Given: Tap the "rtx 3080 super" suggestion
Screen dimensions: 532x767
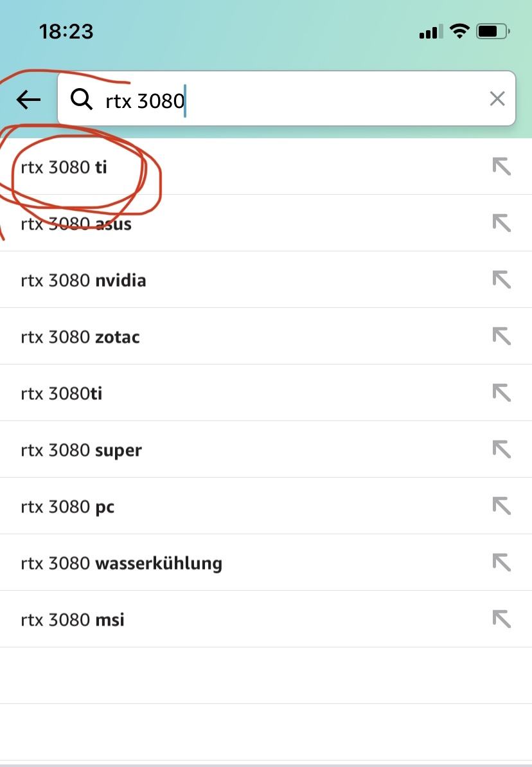Looking at the screenshot, I should point(82,451).
